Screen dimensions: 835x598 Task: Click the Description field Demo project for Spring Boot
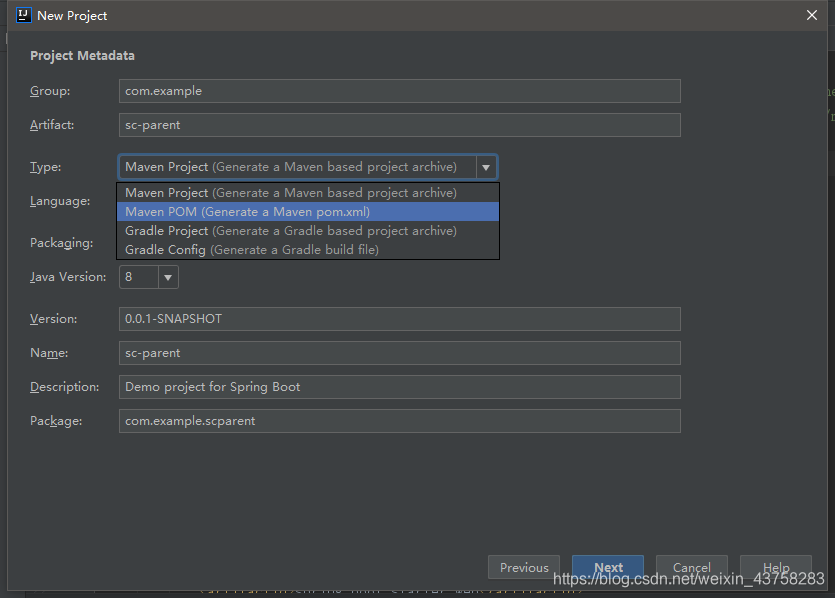coord(400,387)
